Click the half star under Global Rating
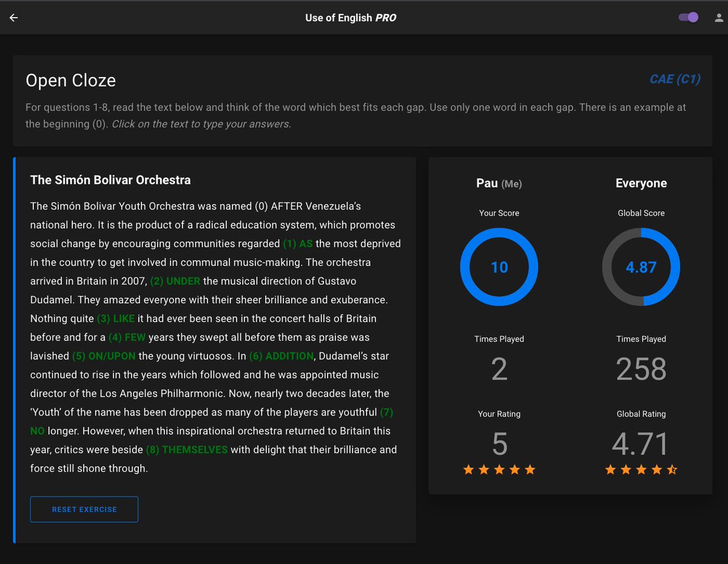Image resolution: width=728 pixels, height=564 pixels. [672, 469]
